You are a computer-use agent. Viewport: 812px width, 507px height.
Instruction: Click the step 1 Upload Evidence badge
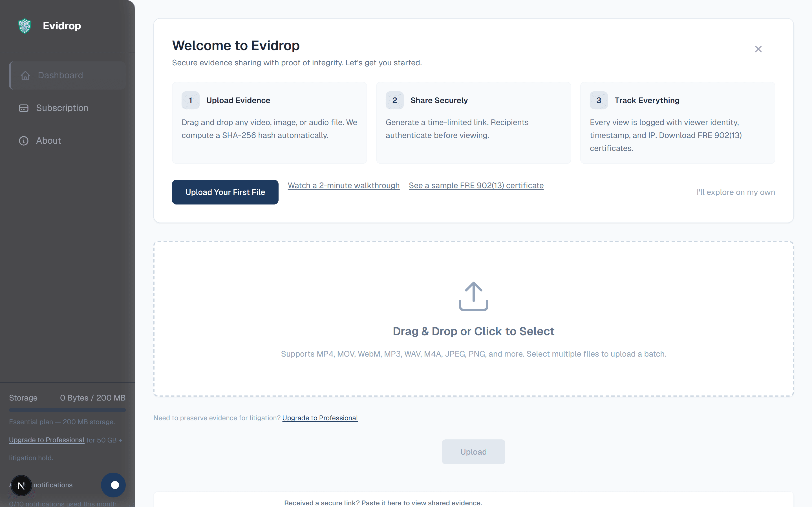coord(190,100)
